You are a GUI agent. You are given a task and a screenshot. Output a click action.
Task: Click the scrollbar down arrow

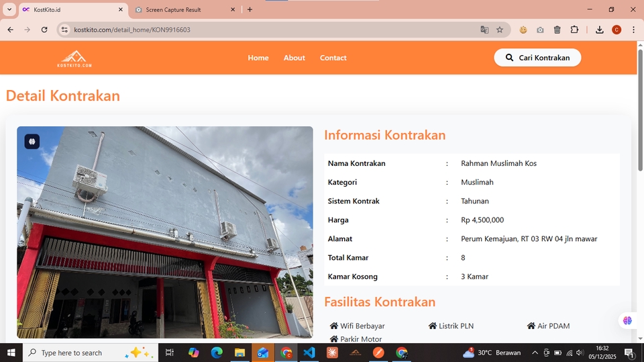tap(640, 339)
